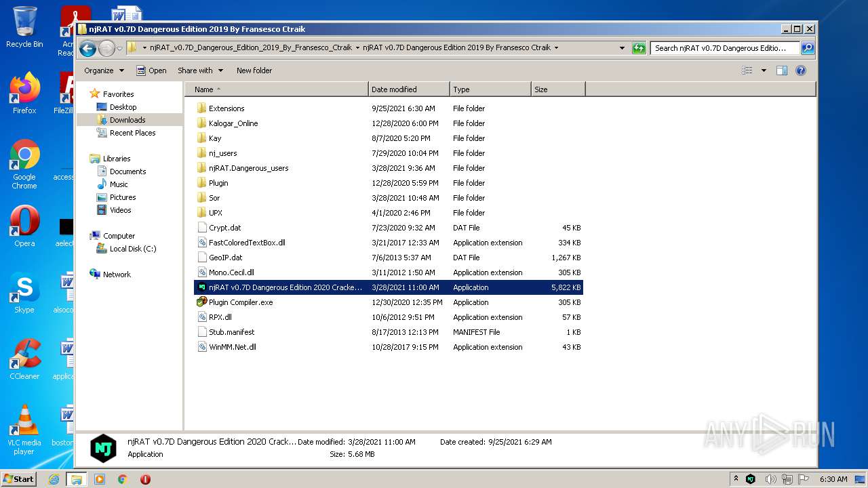Image resolution: width=868 pixels, height=488 pixels.
Task: Click the Change your view icon
Action: coord(747,70)
